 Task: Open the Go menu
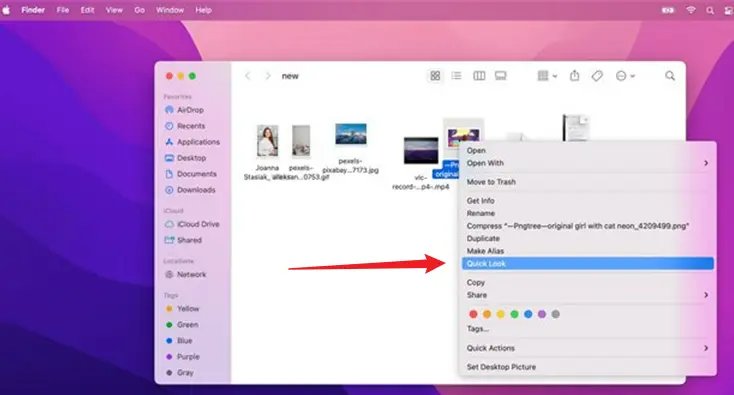139,10
